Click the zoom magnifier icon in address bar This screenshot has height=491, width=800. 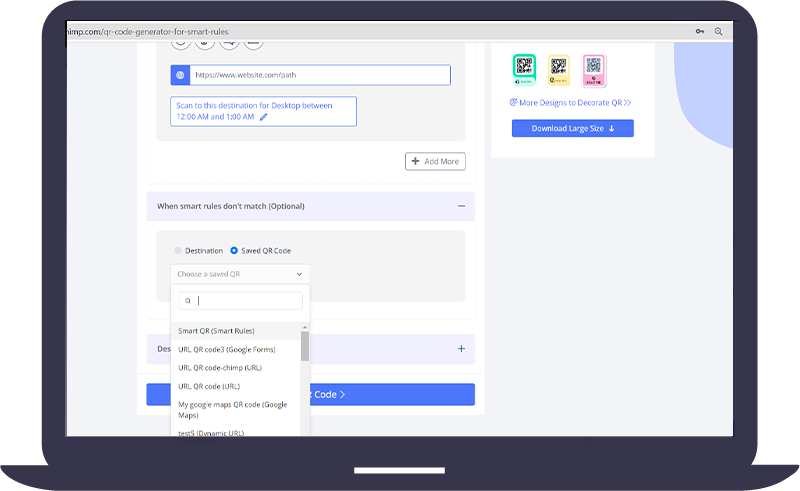coord(718,31)
